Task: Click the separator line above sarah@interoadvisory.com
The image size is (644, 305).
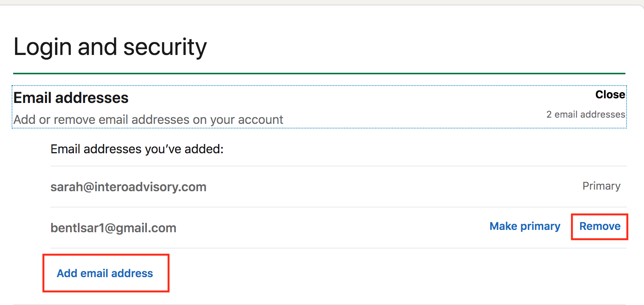Action: [338, 166]
